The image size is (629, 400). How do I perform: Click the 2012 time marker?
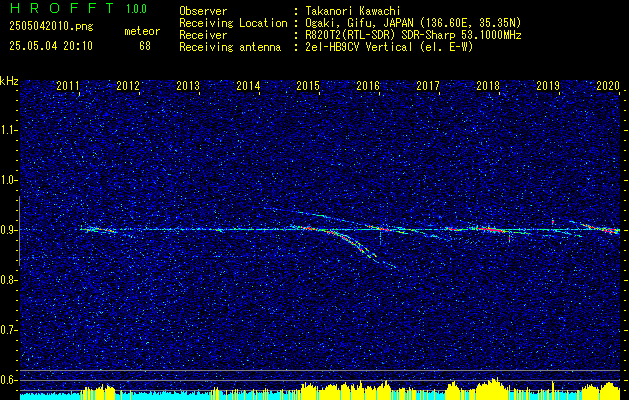tap(128, 85)
